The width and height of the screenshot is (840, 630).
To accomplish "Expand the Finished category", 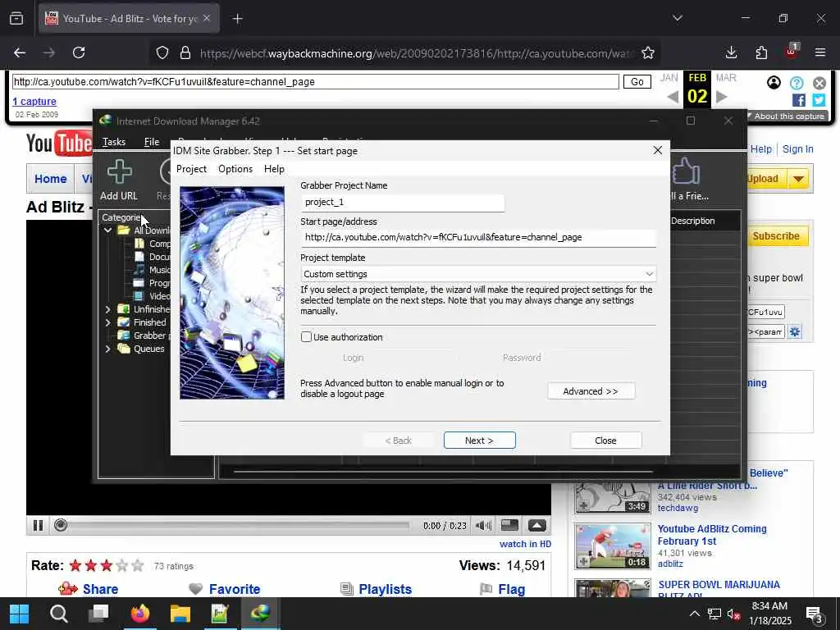I will [x=107, y=322].
